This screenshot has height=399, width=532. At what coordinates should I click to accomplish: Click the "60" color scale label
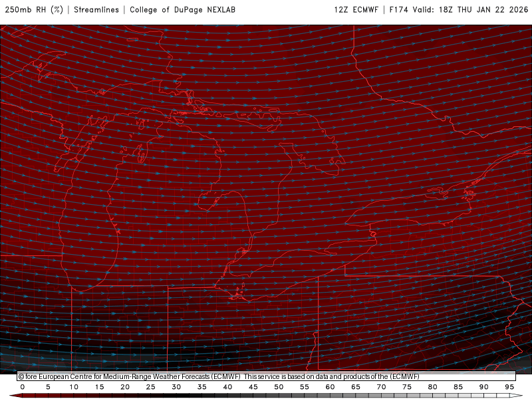coord(330,387)
